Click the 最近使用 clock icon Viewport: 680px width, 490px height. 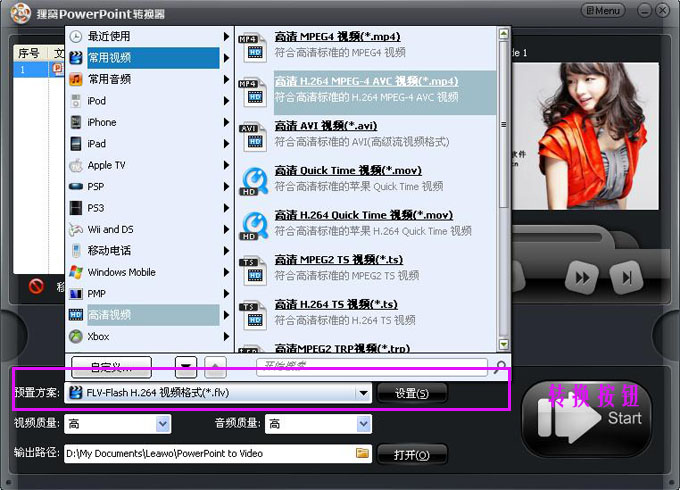[76, 36]
